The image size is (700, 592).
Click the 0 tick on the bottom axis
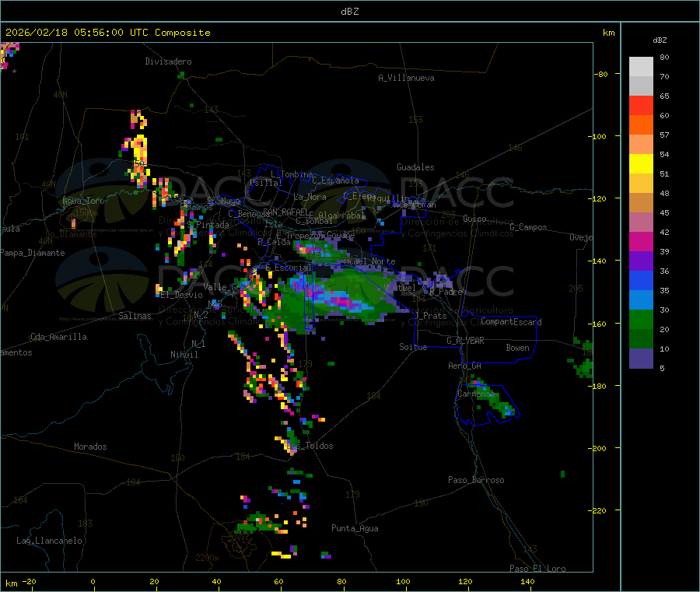[x=93, y=581]
